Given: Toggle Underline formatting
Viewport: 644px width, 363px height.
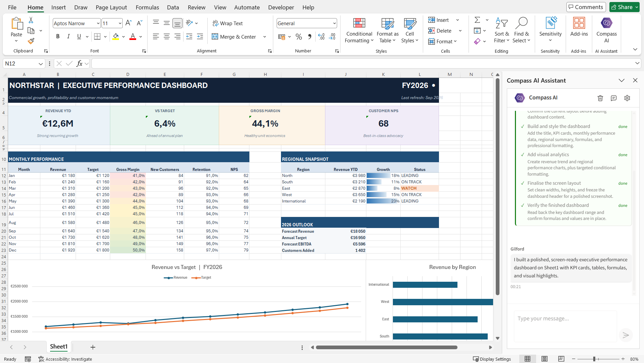Looking at the screenshot, I should pyautogui.click(x=79, y=37).
